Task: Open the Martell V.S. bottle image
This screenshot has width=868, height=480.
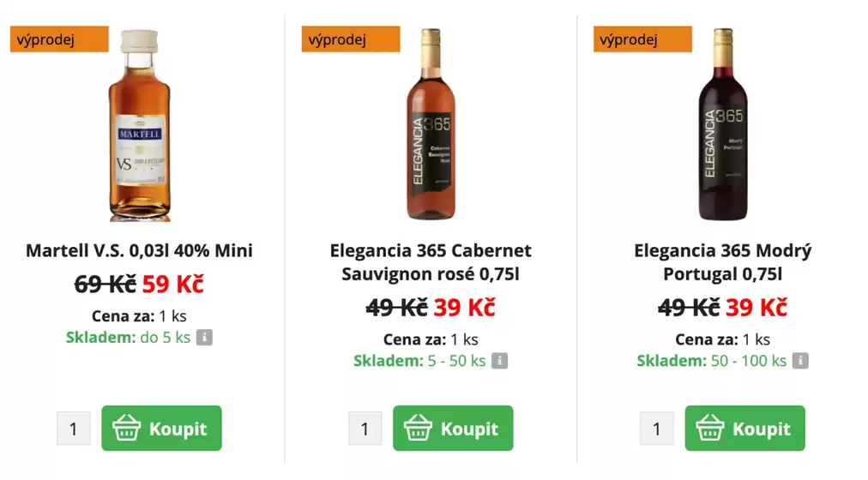Action: point(139,125)
